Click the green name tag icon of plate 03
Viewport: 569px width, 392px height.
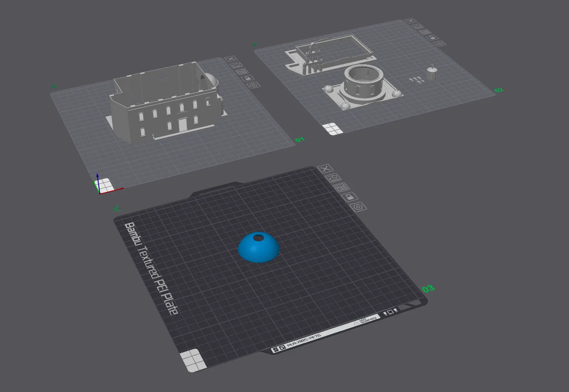pos(117,208)
